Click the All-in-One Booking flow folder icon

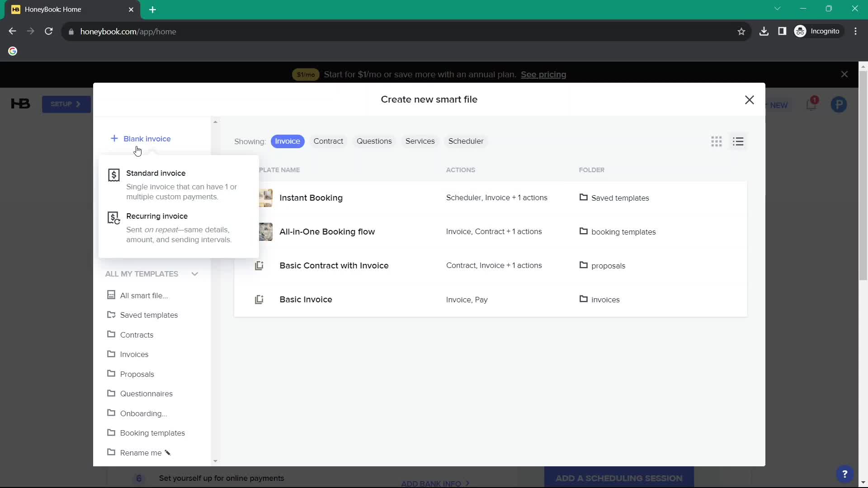tap(584, 231)
